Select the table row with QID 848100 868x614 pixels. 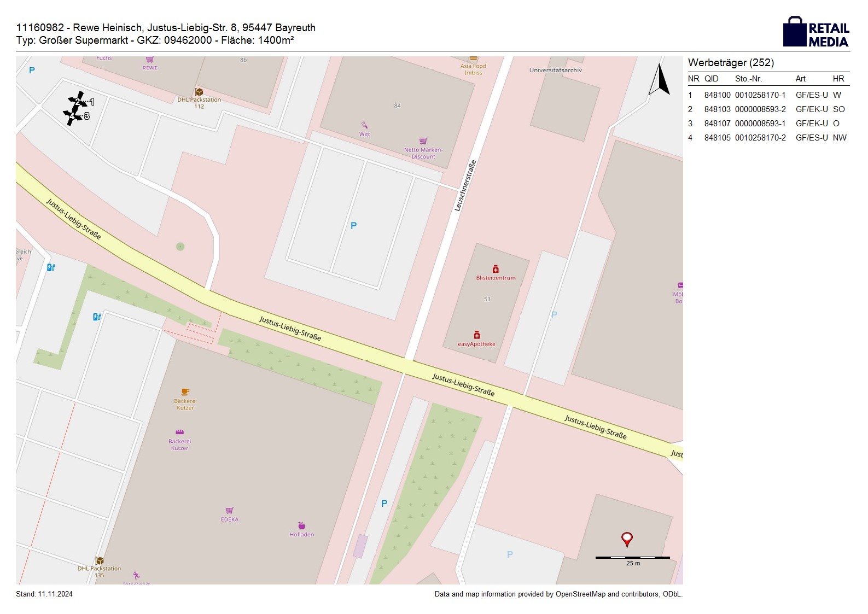pos(768,95)
